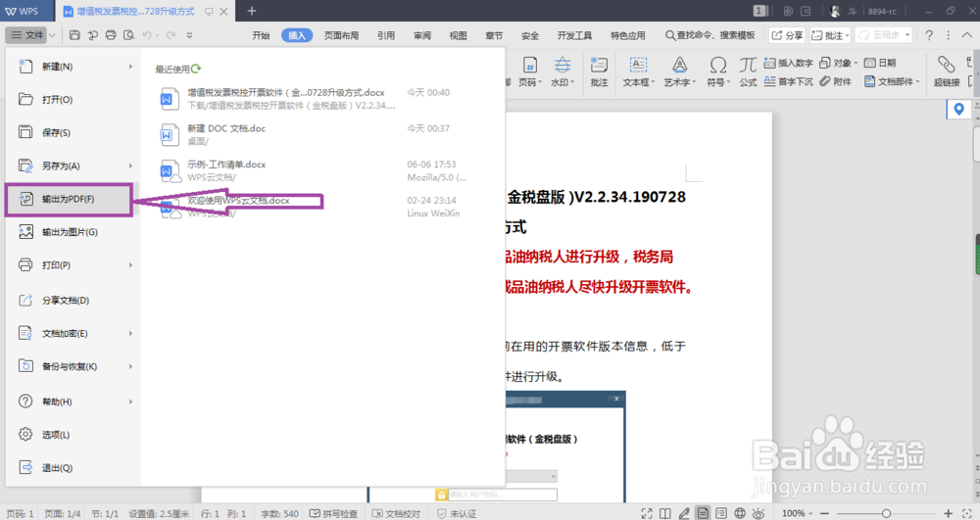980x520 pixels.
Task: Click the Undo arrow icon
Action: [x=147, y=35]
